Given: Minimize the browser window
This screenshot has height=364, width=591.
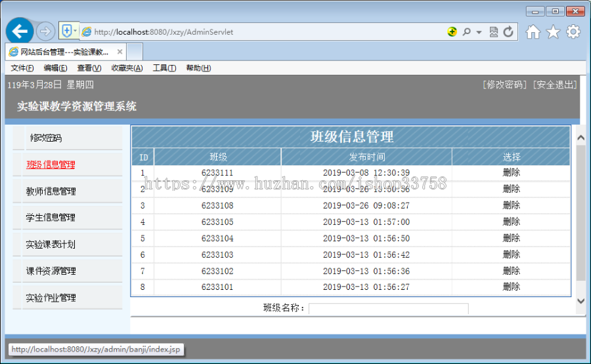Looking at the screenshot, I should point(535,11).
